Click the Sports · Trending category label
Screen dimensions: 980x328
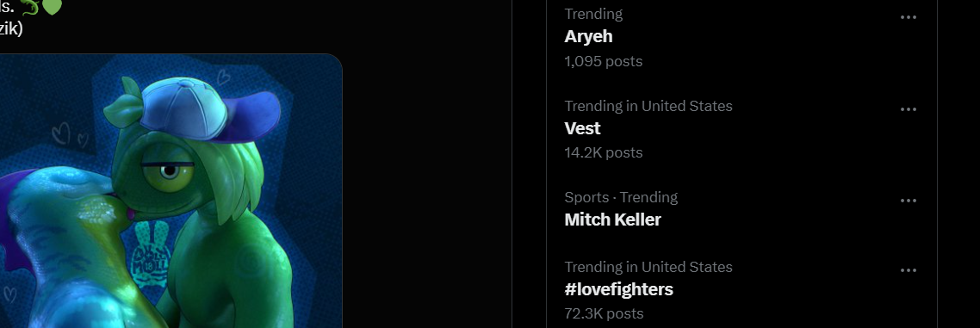(621, 197)
